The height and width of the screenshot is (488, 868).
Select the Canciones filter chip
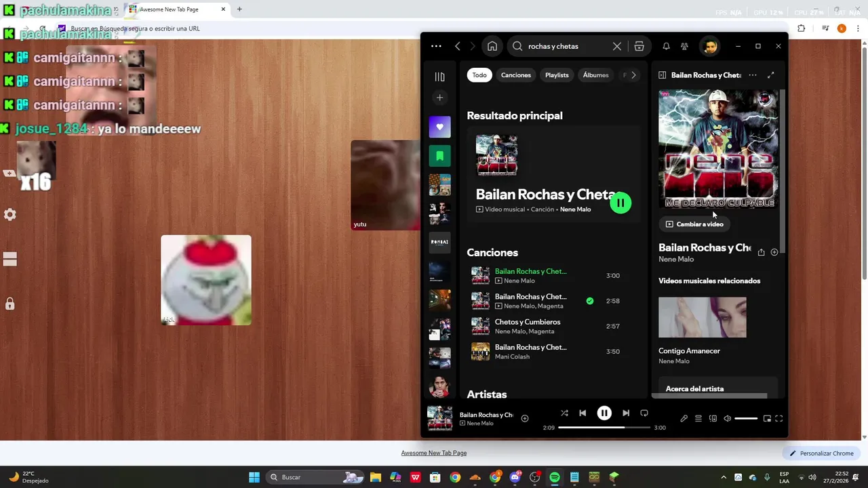coord(516,75)
